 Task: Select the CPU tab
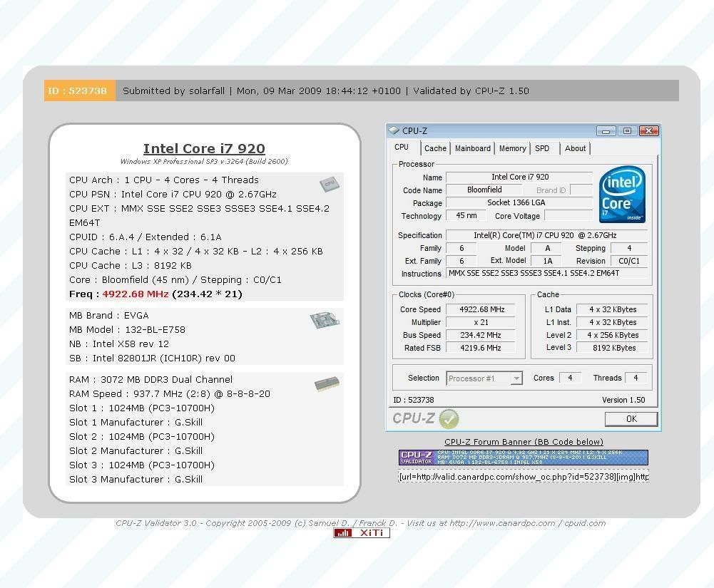coord(401,148)
